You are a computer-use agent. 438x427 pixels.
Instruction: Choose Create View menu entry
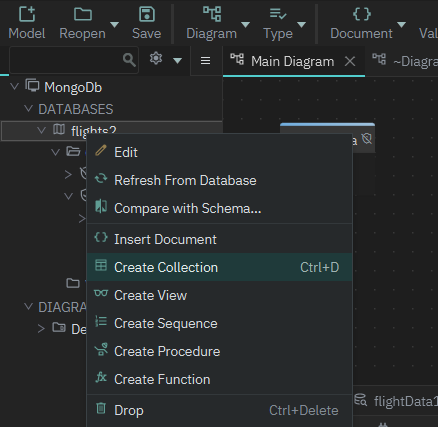click(219, 295)
